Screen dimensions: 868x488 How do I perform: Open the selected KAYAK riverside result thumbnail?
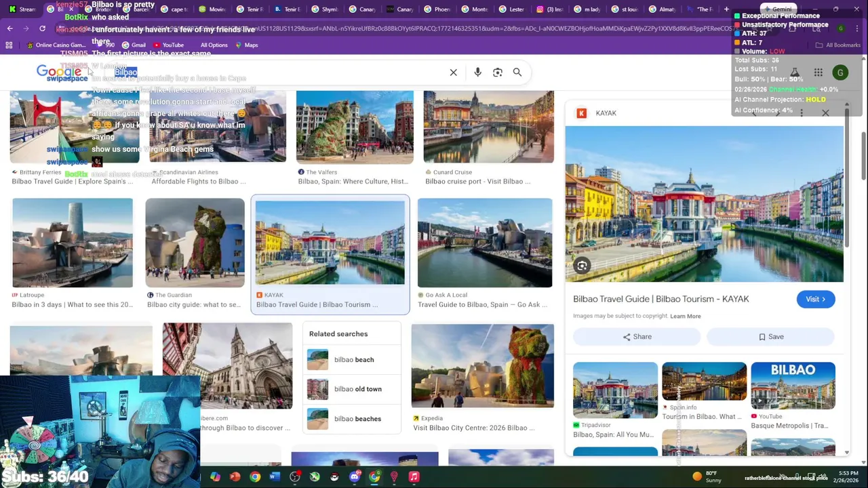pos(330,243)
